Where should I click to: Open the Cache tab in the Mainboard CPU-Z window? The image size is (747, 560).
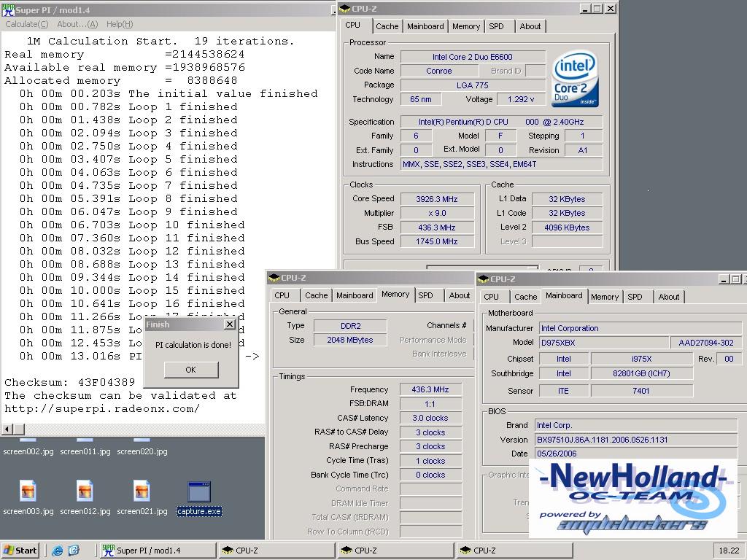[526, 297]
